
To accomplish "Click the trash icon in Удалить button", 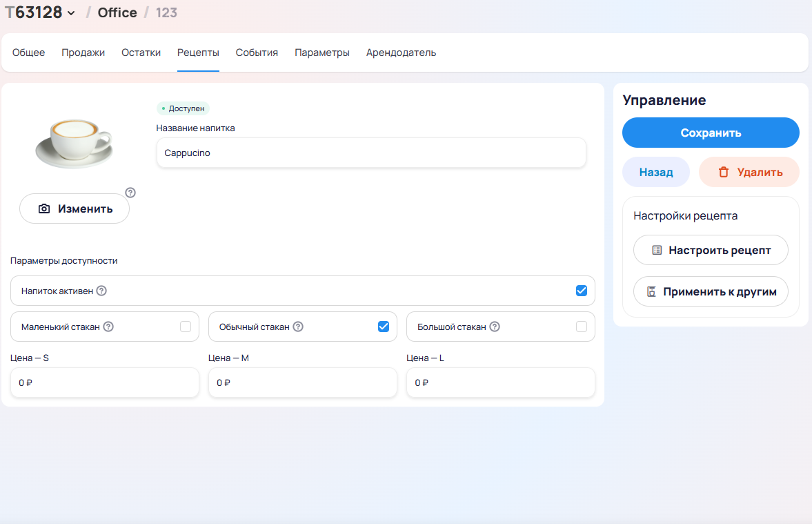I will click(724, 172).
